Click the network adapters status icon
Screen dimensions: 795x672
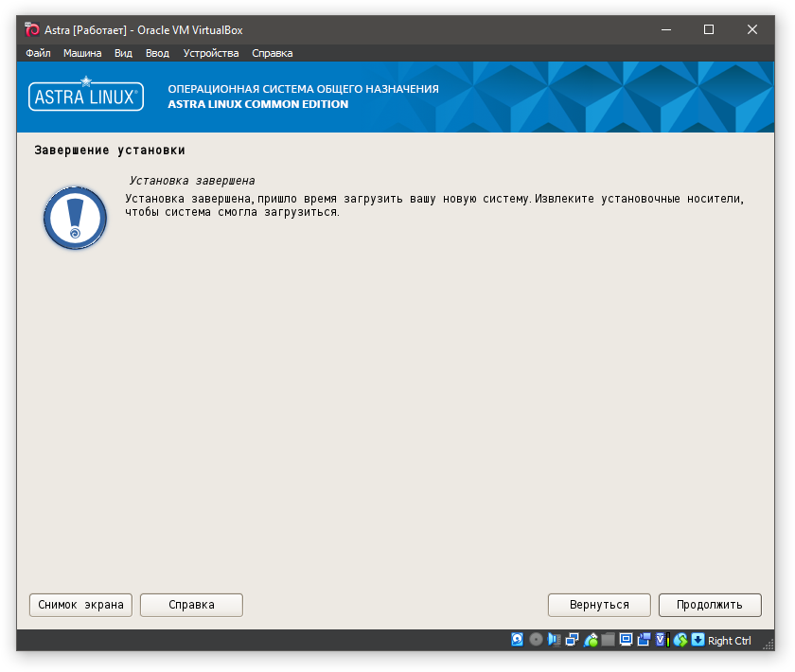pyautogui.click(x=572, y=640)
